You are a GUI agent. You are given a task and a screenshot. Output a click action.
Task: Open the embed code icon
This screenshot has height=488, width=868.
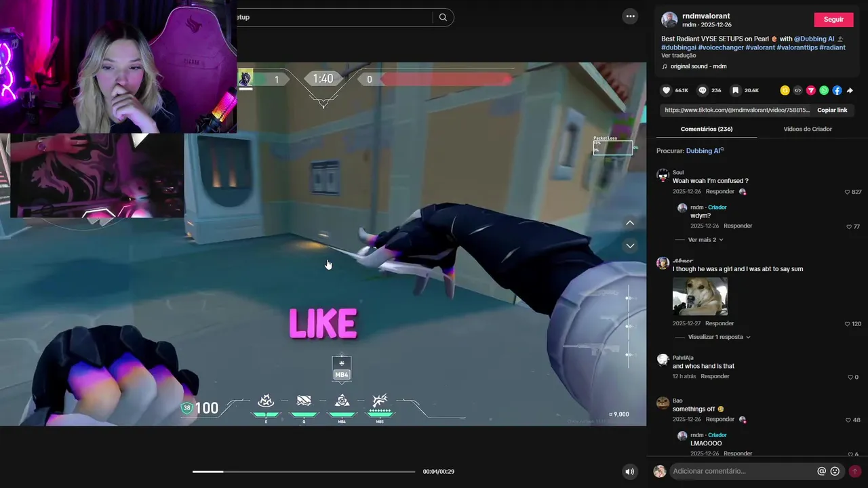point(797,90)
